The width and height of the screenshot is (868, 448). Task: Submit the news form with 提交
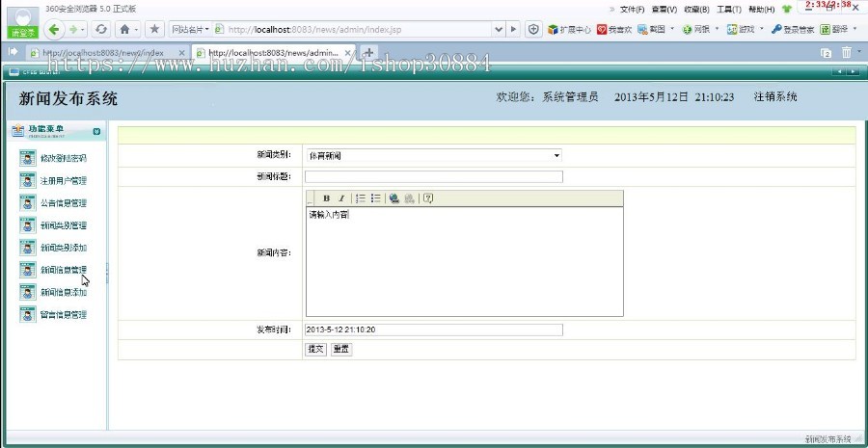(x=315, y=350)
